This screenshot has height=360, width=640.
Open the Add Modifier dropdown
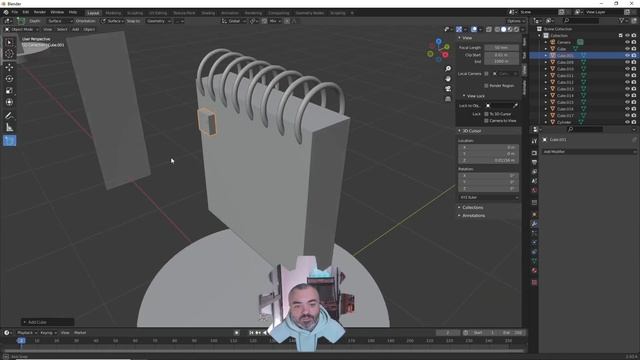point(589,152)
